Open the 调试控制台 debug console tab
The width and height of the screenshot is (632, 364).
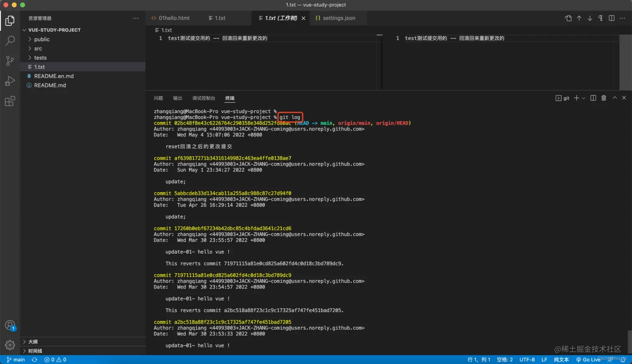(204, 98)
